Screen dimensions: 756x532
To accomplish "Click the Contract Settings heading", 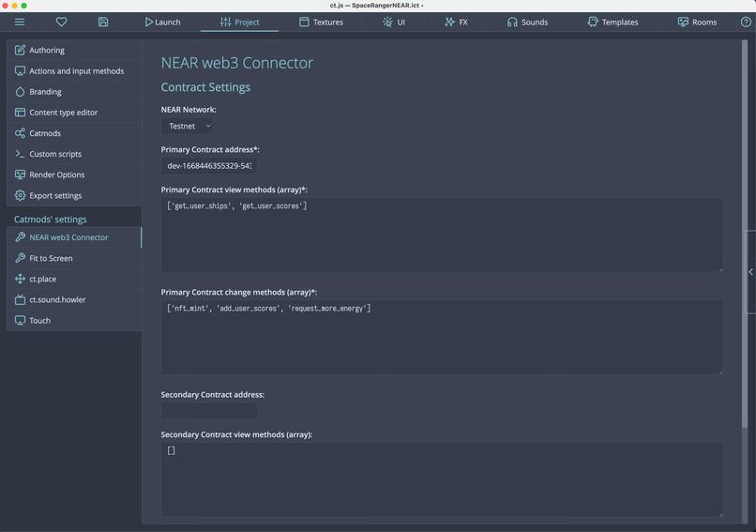I will tap(205, 87).
